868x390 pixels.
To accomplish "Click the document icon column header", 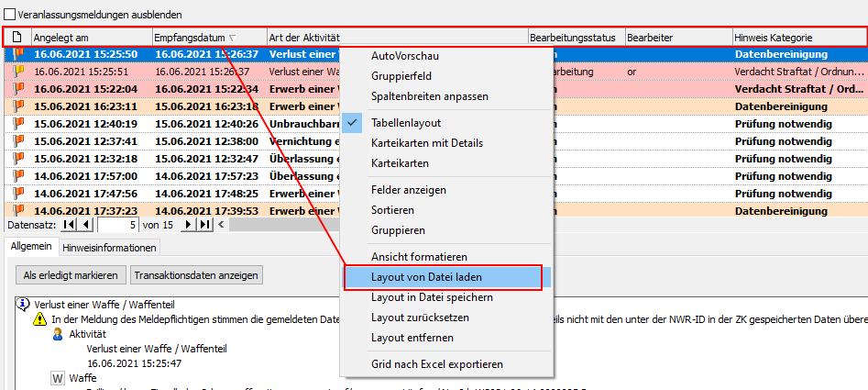I will (16, 38).
